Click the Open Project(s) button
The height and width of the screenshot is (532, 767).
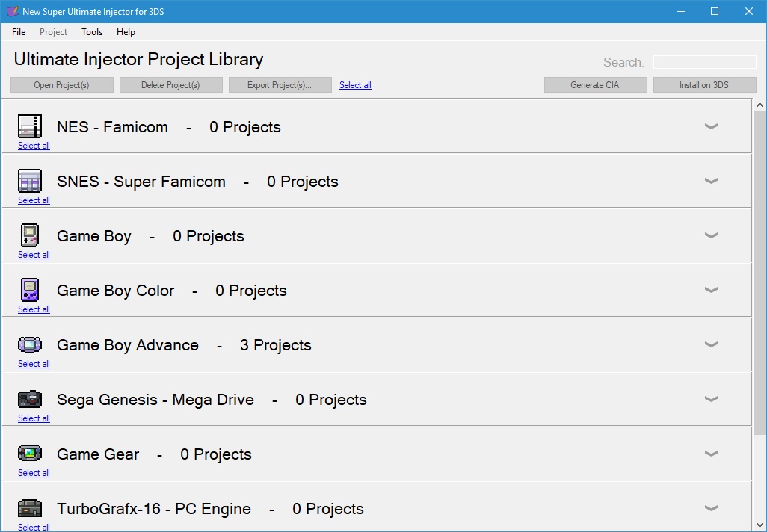pyautogui.click(x=61, y=85)
